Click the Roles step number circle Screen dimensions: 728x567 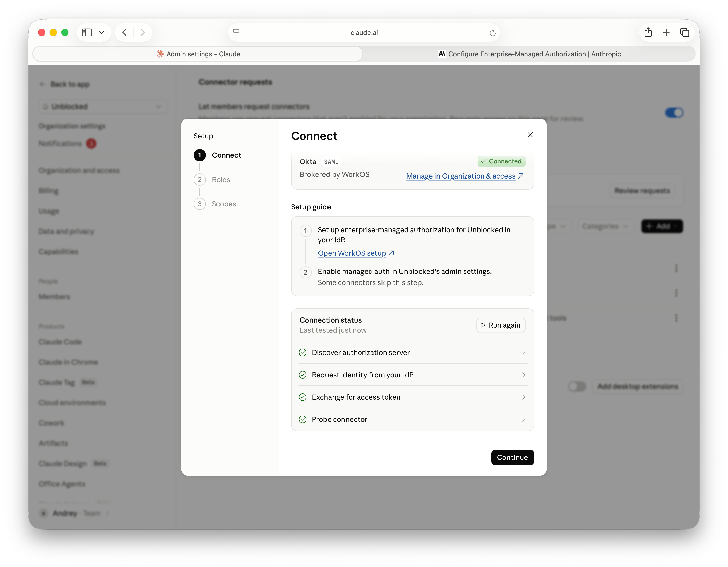click(199, 180)
